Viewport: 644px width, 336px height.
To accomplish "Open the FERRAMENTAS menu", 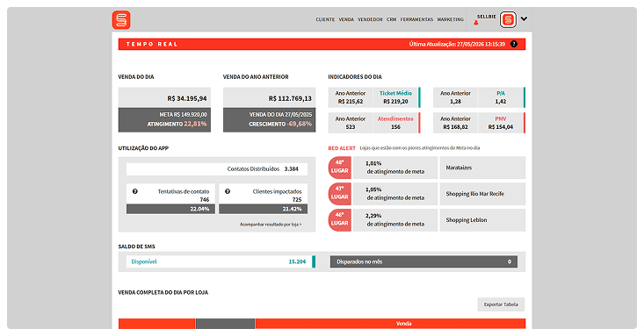I will coord(416,19).
